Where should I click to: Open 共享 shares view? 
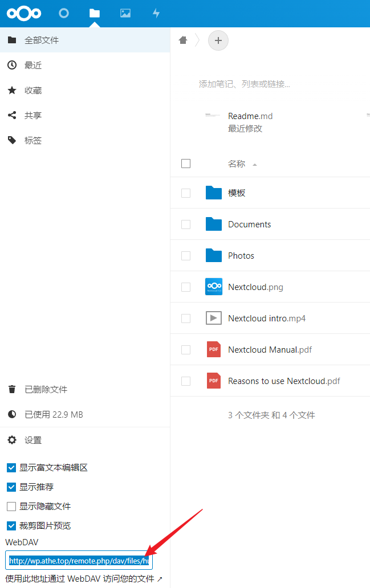pos(85,116)
